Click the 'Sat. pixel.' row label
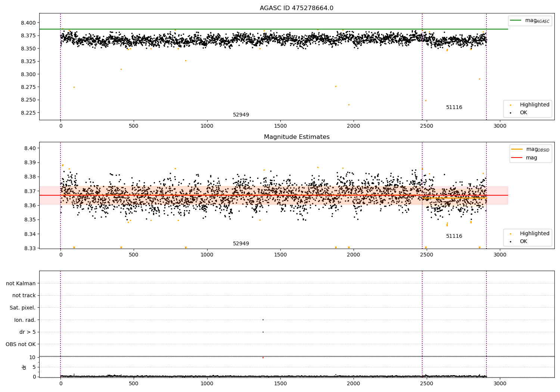Screen dimensions: 560x392 click(x=23, y=308)
